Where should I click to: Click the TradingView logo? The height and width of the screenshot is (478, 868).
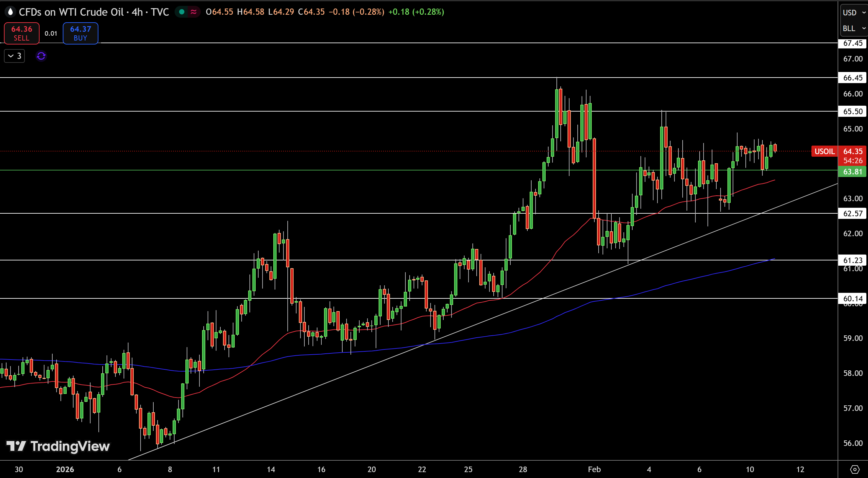pyautogui.click(x=58, y=446)
